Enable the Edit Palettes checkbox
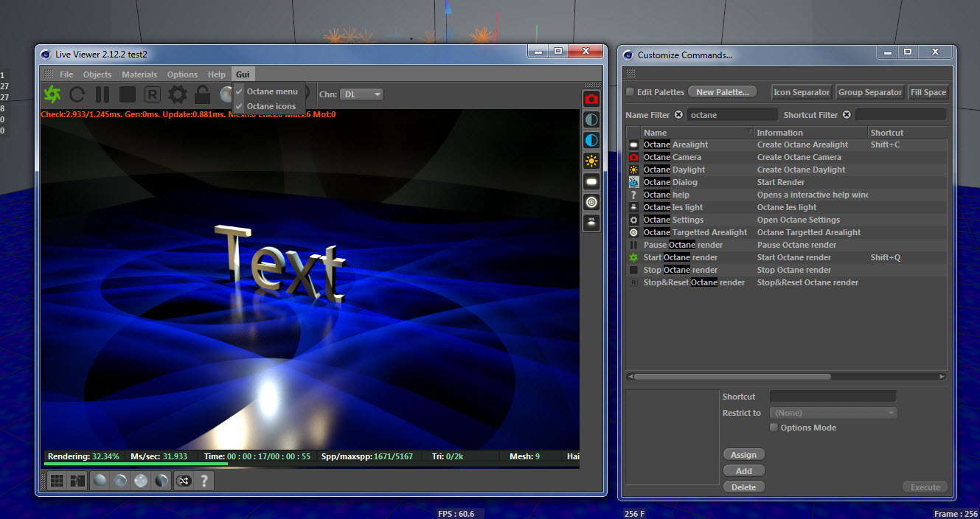The image size is (980, 519). (630, 92)
